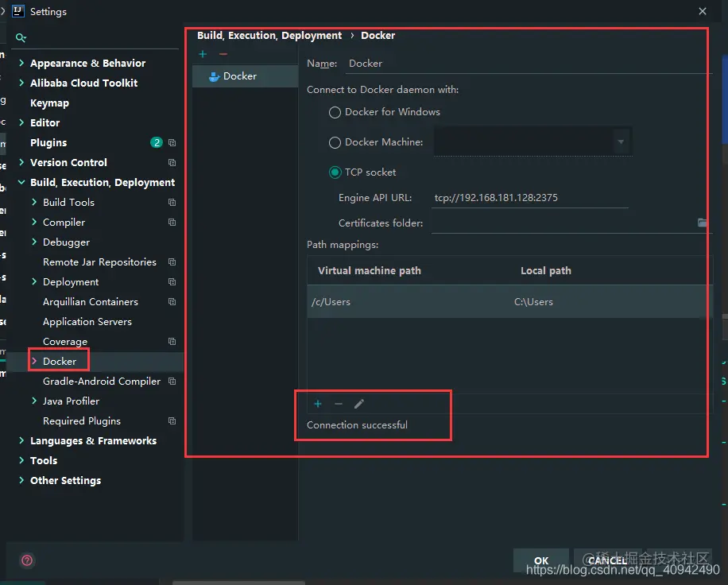The height and width of the screenshot is (585, 728).
Task: Select the Docker Machine radio button
Action: pos(335,142)
